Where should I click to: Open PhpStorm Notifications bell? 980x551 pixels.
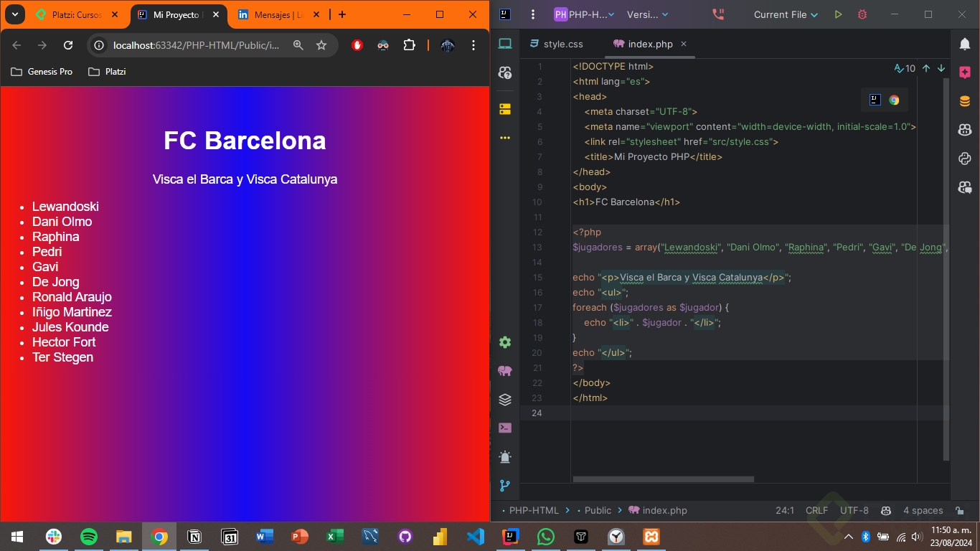pos(965,44)
